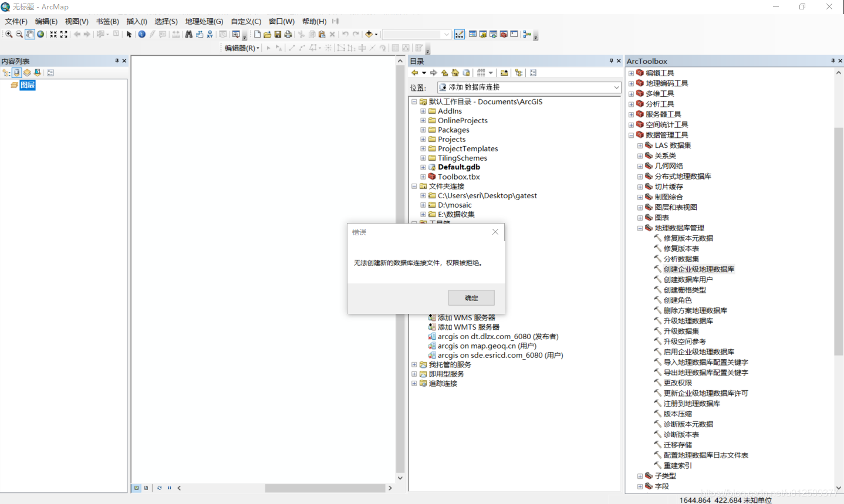This screenshot has width=844, height=504.
Task: Select the 创建企业级地理数据库 tool
Action: coord(698,269)
